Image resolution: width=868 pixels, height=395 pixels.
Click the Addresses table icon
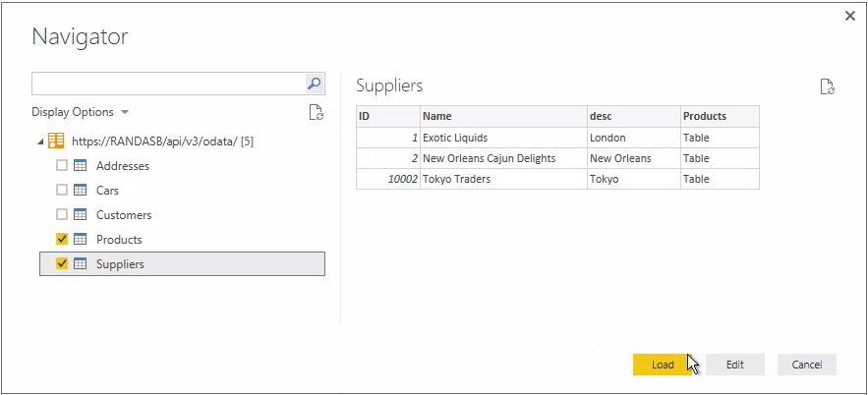click(x=81, y=166)
